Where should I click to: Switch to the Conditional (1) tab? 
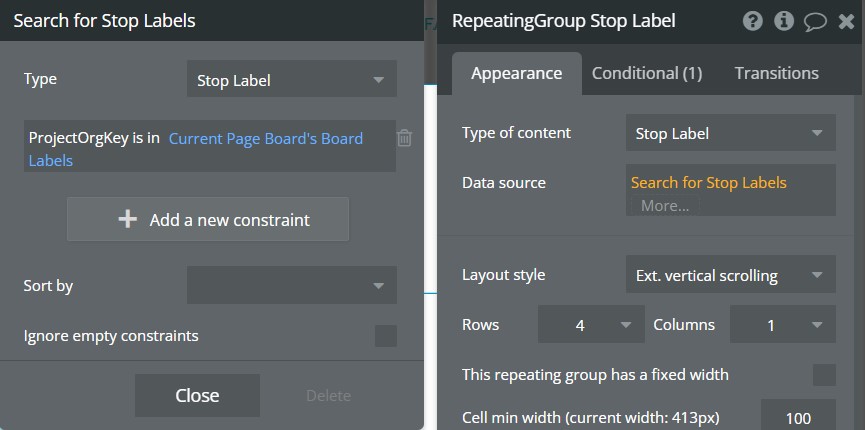[647, 73]
